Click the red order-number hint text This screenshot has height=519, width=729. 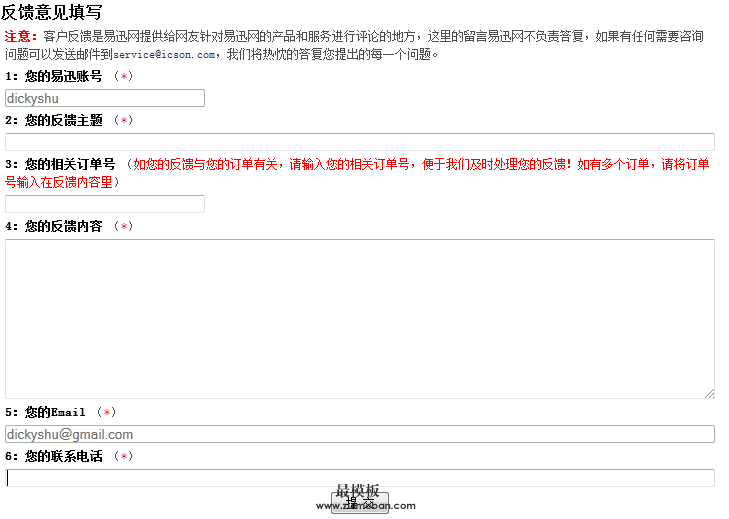tap(357, 173)
